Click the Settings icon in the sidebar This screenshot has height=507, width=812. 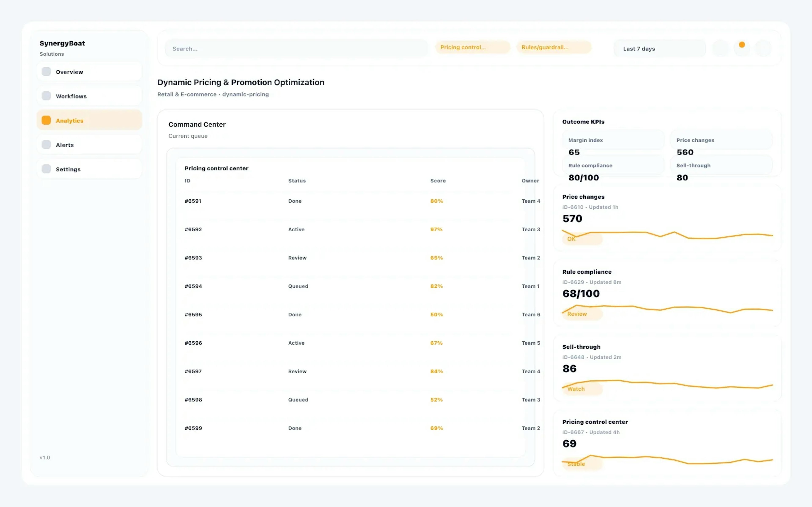(46, 169)
